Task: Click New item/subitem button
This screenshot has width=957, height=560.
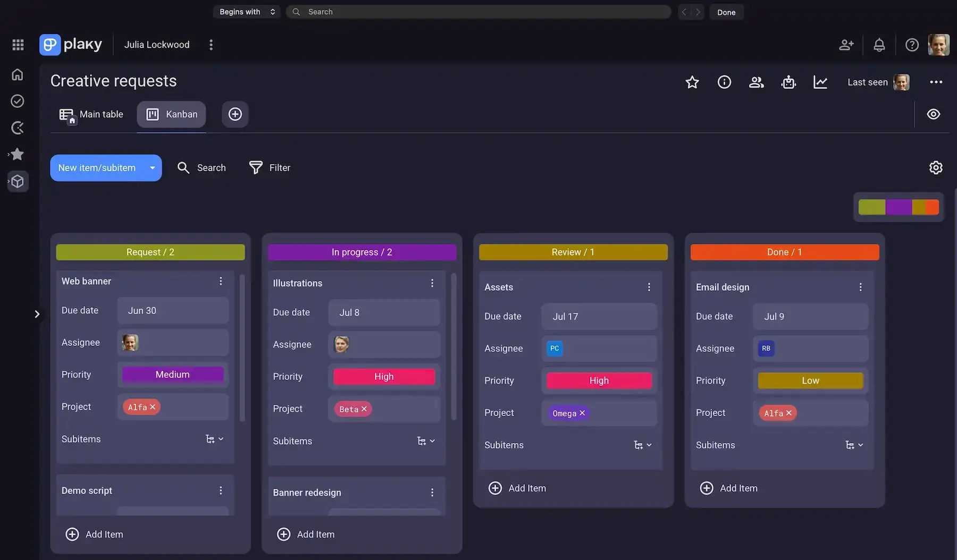Action: 97,168
